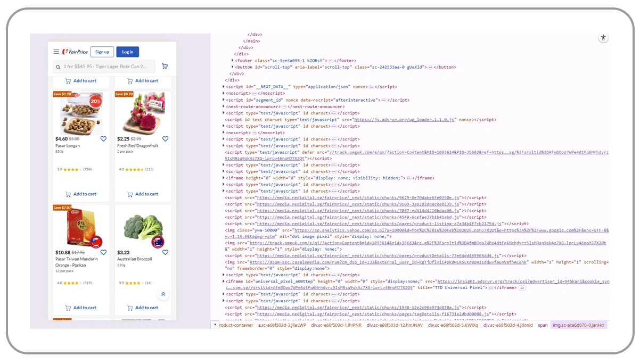Open the js.adsrvr.org up_loader script link
The image size is (640, 364).
pos(404,120)
